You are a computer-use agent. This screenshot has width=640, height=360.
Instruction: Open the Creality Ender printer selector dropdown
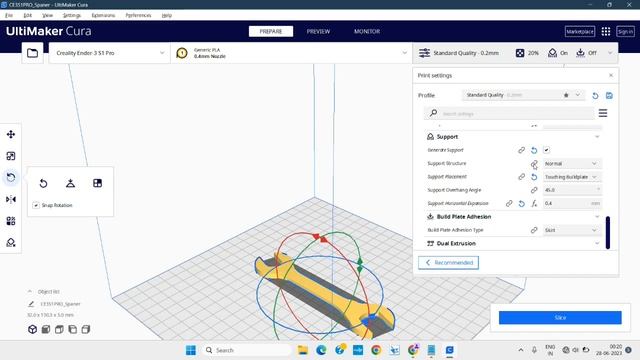coord(109,53)
